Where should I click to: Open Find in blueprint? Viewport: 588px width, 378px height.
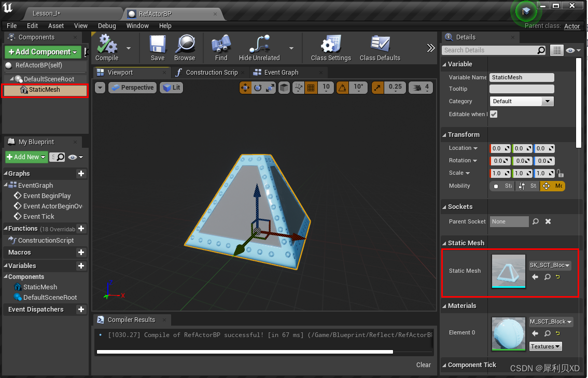click(x=221, y=48)
